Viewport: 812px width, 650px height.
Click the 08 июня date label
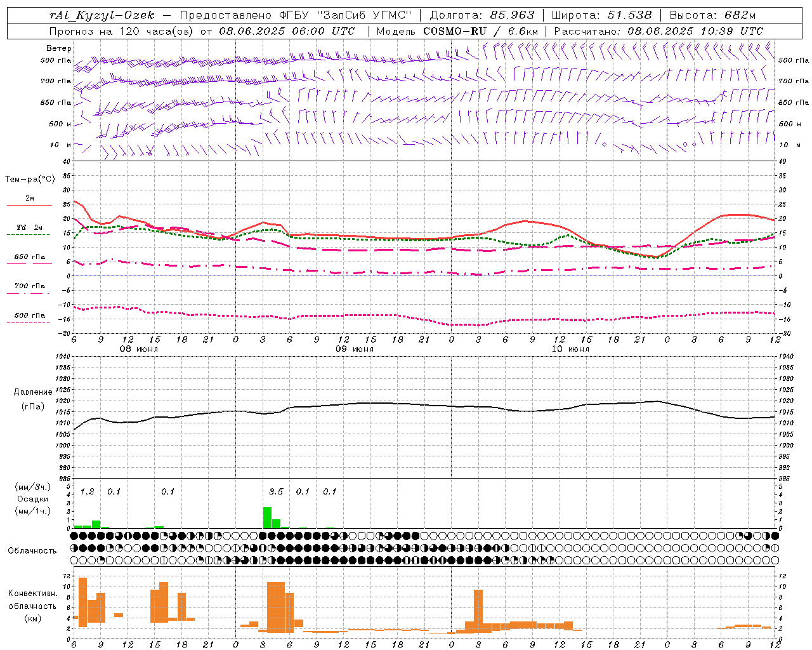click(x=139, y=349)
